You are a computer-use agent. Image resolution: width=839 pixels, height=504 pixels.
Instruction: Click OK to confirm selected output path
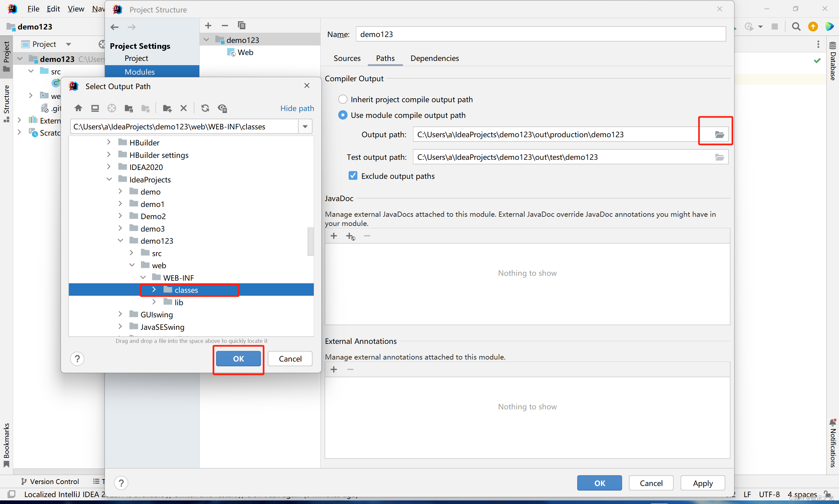point(238,358)
